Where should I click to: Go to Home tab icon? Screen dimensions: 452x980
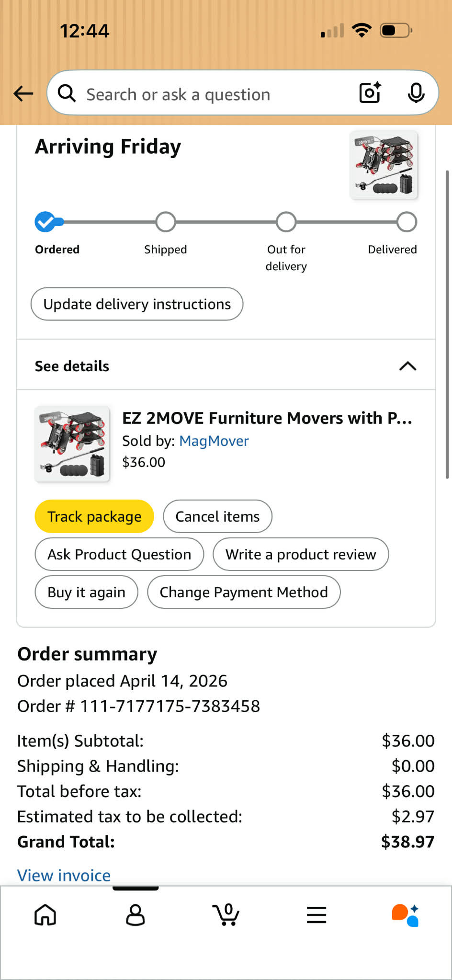(x=45, y=915)
